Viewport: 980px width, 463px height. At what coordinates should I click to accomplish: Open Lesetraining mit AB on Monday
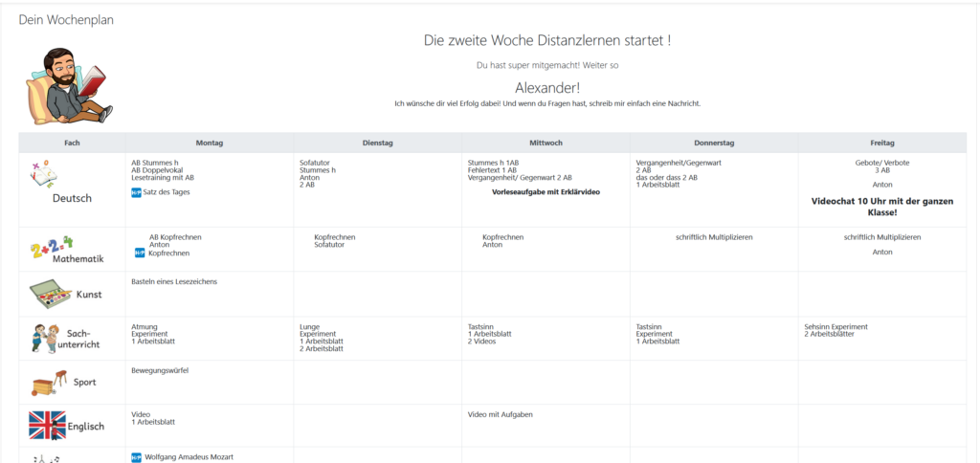click(163, 178)
